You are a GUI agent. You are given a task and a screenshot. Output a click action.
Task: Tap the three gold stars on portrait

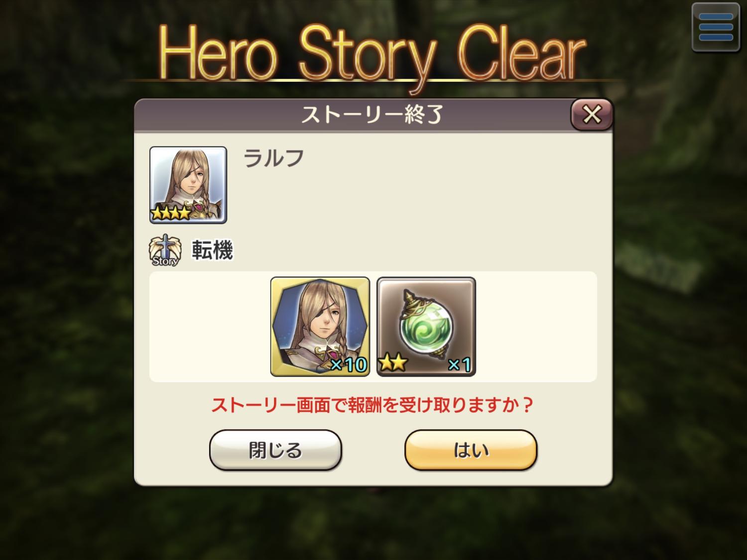[x=171, y=214]
